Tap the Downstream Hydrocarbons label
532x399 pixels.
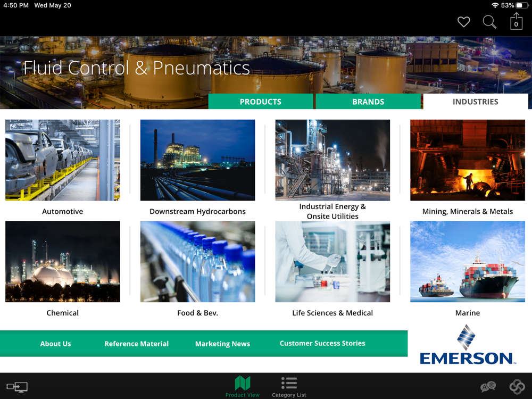click(197, 211)
